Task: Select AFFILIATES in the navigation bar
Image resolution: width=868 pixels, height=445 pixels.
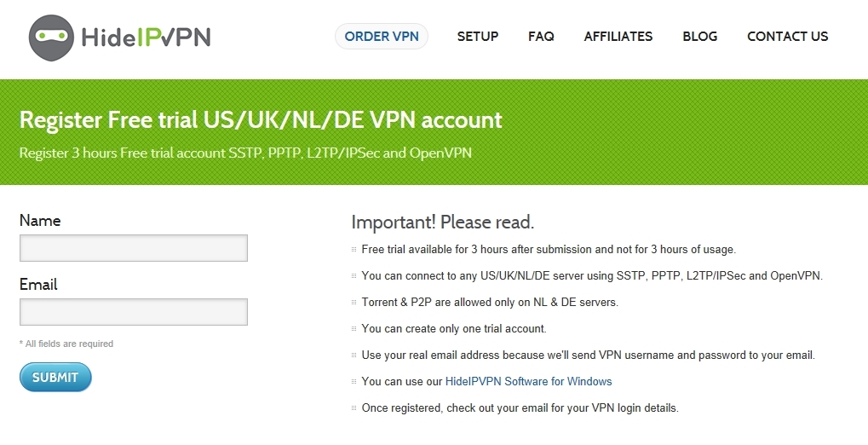Action: 618,37
